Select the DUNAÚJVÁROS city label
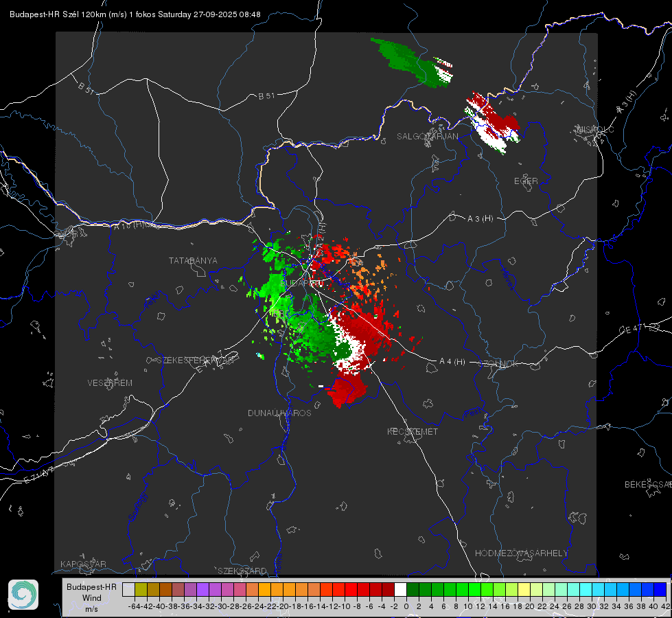 [279, 413]
